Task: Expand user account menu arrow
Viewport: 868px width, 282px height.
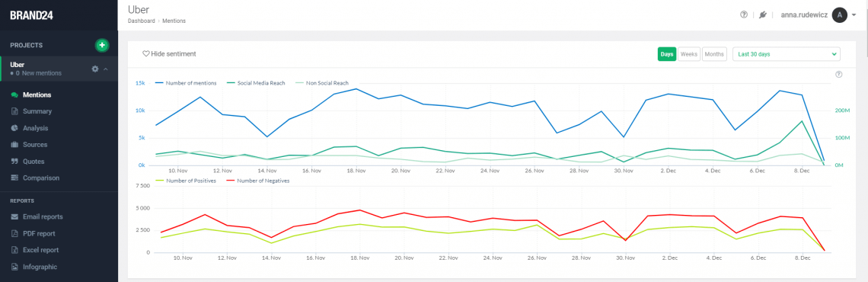Action: pos(854,15)
